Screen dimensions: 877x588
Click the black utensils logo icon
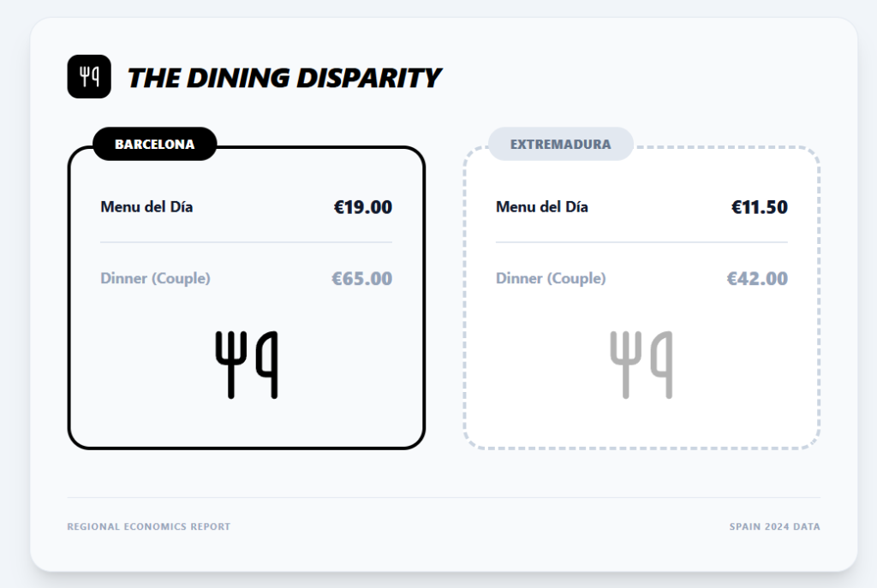[89, 77]
